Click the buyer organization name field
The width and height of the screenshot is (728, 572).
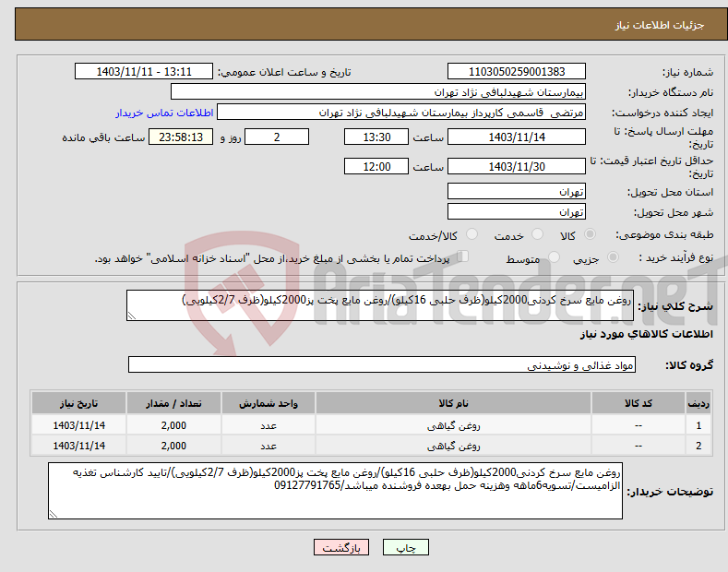(x=378, y=91)
